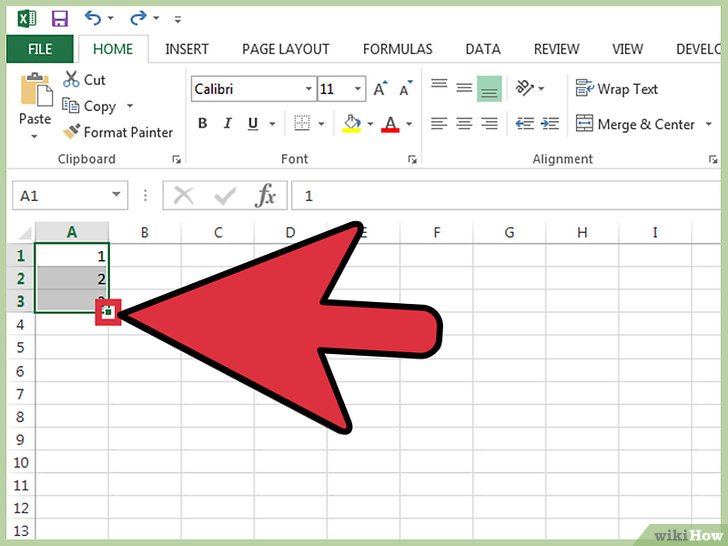Screen dimensions: 728x546
Task: Click Merge & Center
Action: (x=635, y=124)
